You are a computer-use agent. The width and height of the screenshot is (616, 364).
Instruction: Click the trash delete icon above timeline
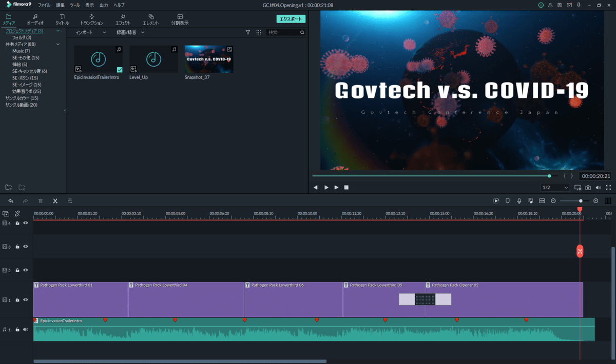click(x=41, y=201)
